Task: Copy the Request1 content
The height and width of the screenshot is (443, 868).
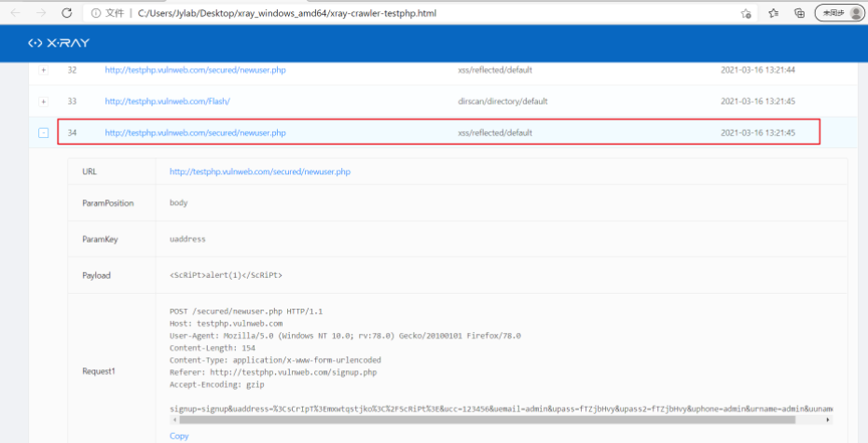Action: coord(179,436)
